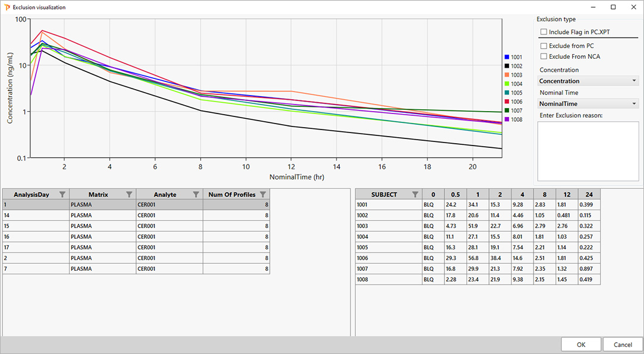Maximize the Exclusion visualization window
This screenshot has width=644, height=354.
point(613,7)
